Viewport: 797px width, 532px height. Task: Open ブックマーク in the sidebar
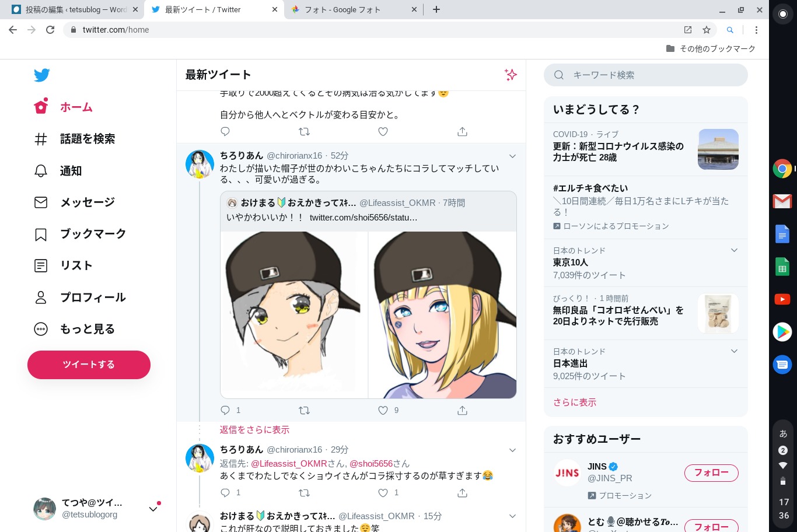click(80, 234)
